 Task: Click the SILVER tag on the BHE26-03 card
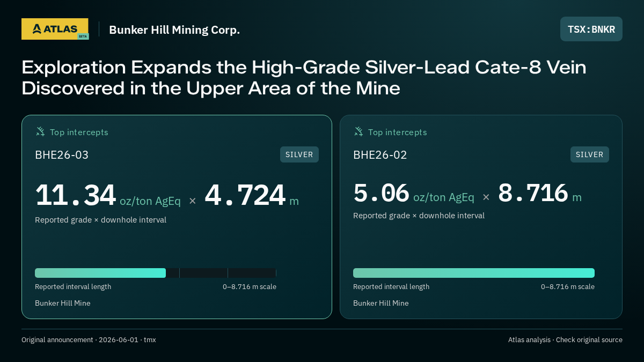click(x=299, y=154)
